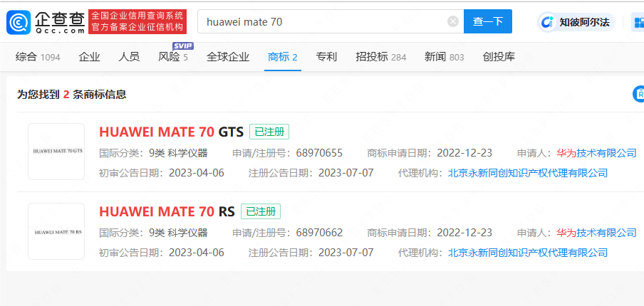Click the 为您找到 2 条商标信息 heading

tap(71, 95)
